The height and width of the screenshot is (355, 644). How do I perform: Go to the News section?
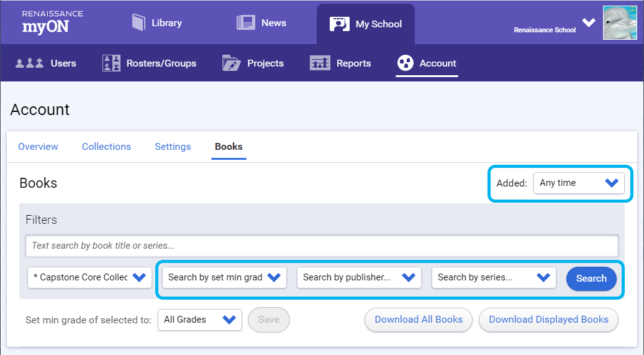[273, 23]
